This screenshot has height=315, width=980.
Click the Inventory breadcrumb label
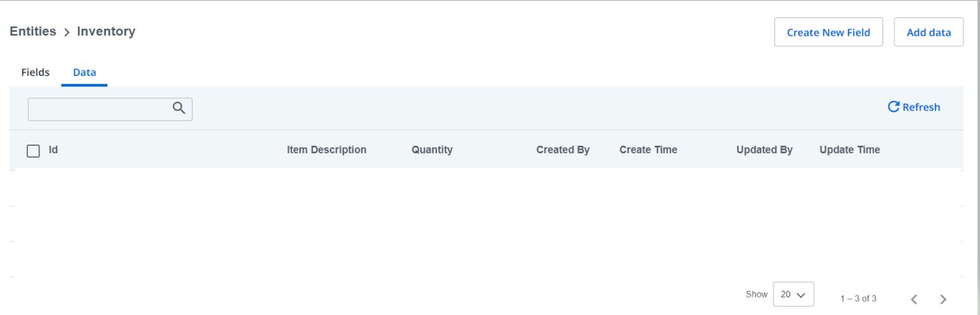(106, 32)
